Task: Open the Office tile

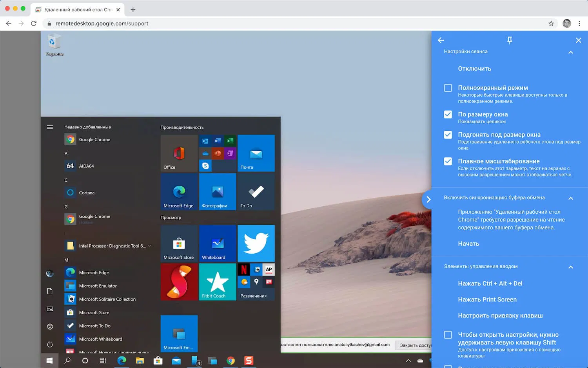Action: (x=179, y=153)
